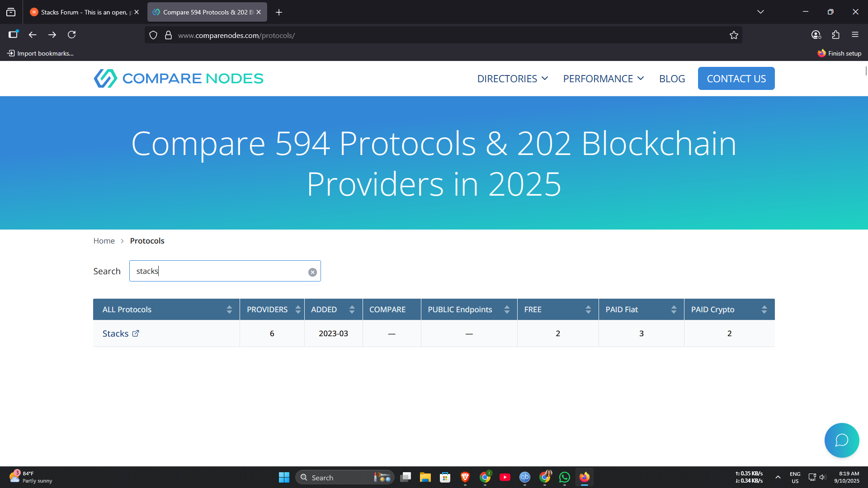The width and height of the screenshot is (868, 488).
Task: View site security lock information
Action: click(168, 35)
